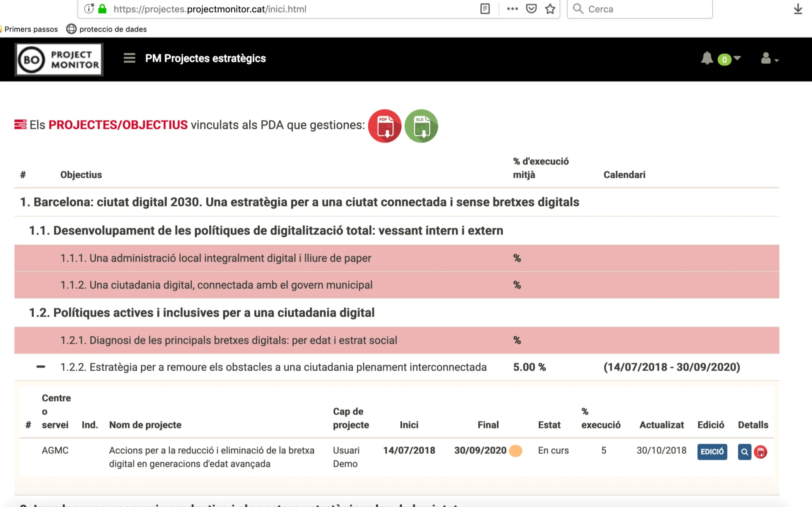This screenshot has width=812, height=507.
Task: Open objective 1.1.1 Una administració local row
Action: point(216,258)
